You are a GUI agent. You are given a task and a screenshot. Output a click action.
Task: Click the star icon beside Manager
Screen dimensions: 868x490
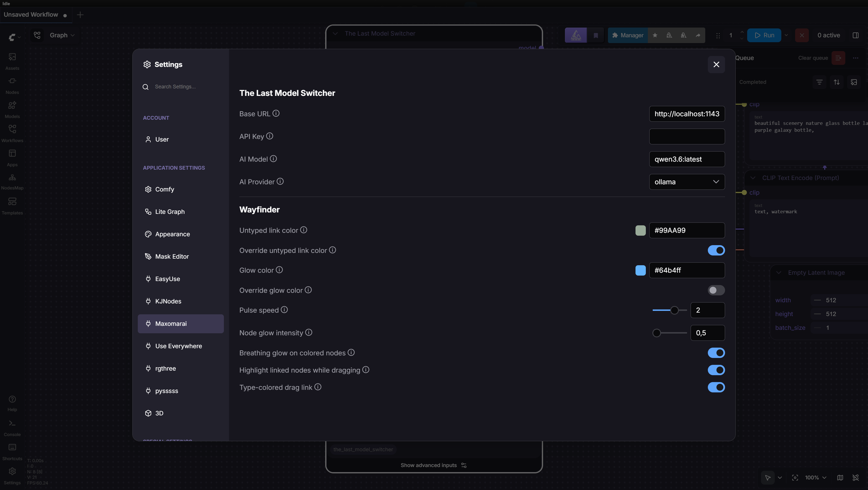(x=655, y=35)
